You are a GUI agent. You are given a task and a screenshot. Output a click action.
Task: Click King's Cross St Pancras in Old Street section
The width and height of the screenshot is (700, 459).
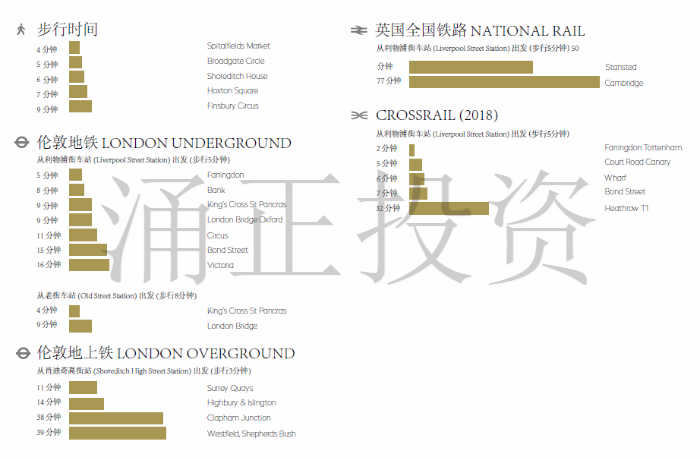tap(246, 311)
